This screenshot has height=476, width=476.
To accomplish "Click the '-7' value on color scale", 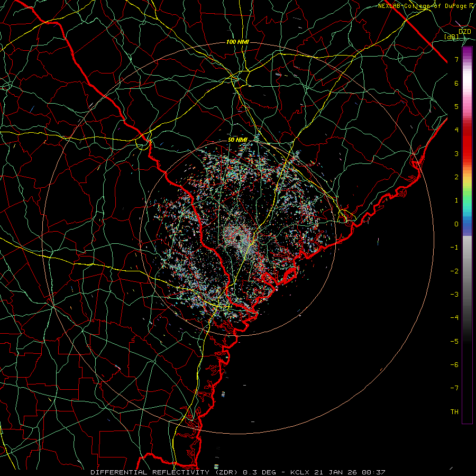I will pos(454,388).
